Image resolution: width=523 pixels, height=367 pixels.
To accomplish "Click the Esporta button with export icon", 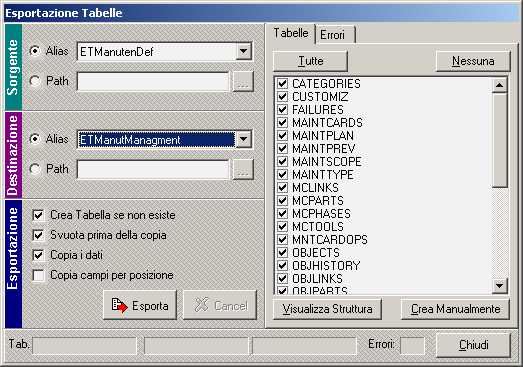I will [140, 305].
